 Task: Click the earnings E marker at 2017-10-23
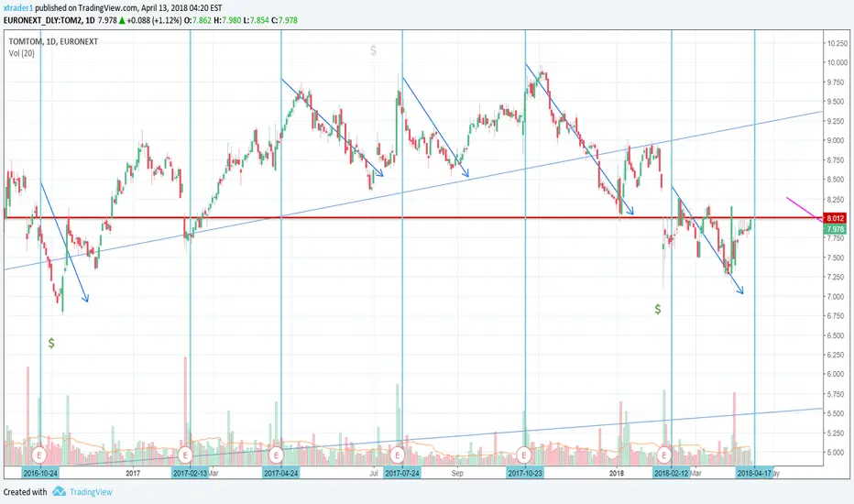point(523,455)
